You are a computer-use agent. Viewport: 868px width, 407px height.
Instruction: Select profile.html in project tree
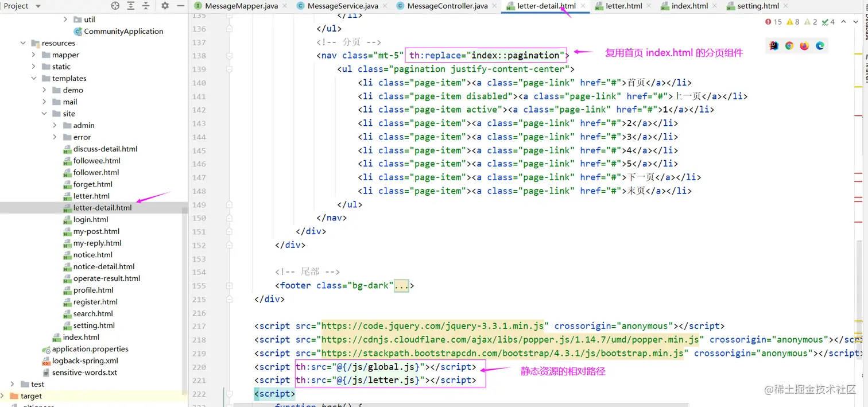[93, 290]
